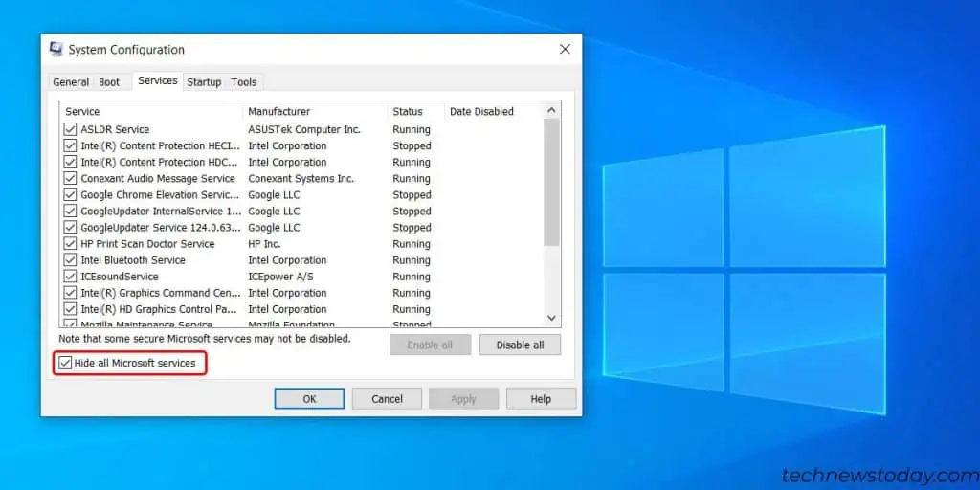This screenshot has height=490, width=980.
Task: Click the services list scroll up arrow
Action: click(551, 111)
